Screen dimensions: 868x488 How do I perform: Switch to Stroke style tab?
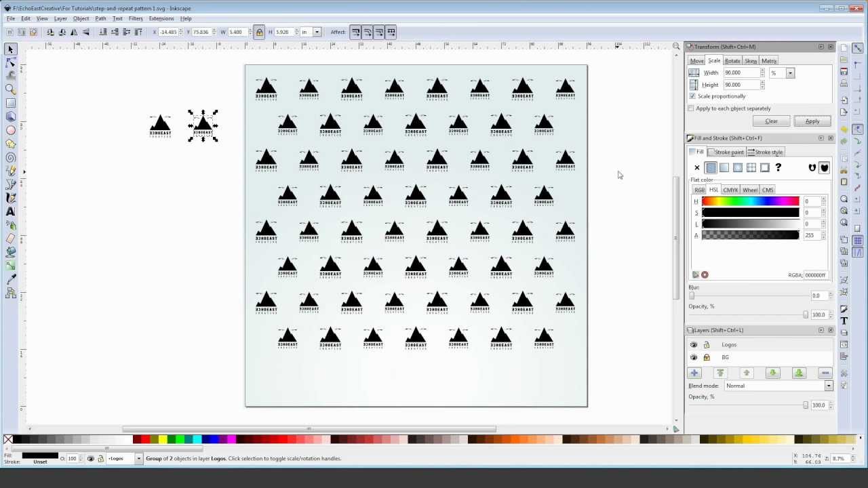click(766, 152)
